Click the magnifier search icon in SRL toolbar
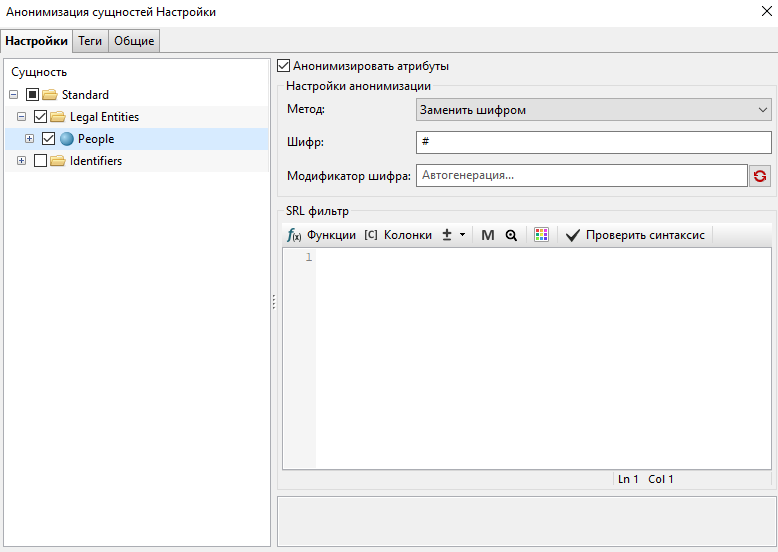The width and height of the screenshot is (778, 552). click(511, 235)
